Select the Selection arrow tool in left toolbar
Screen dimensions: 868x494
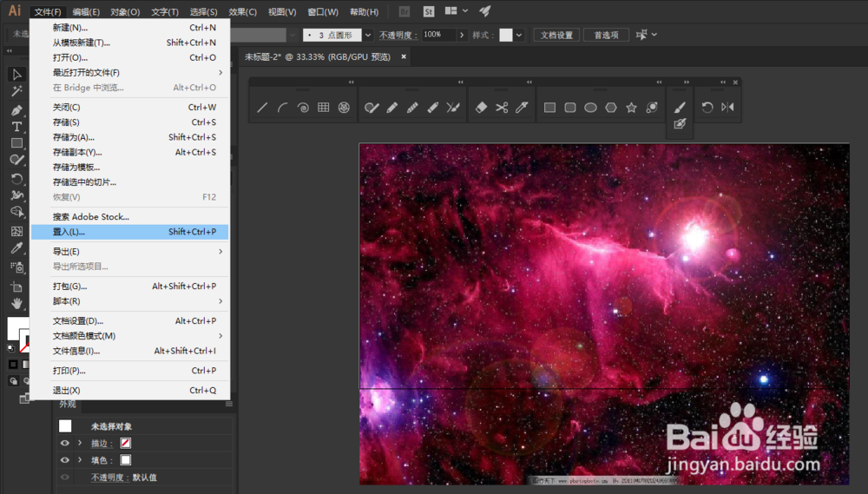click(16, 75)
